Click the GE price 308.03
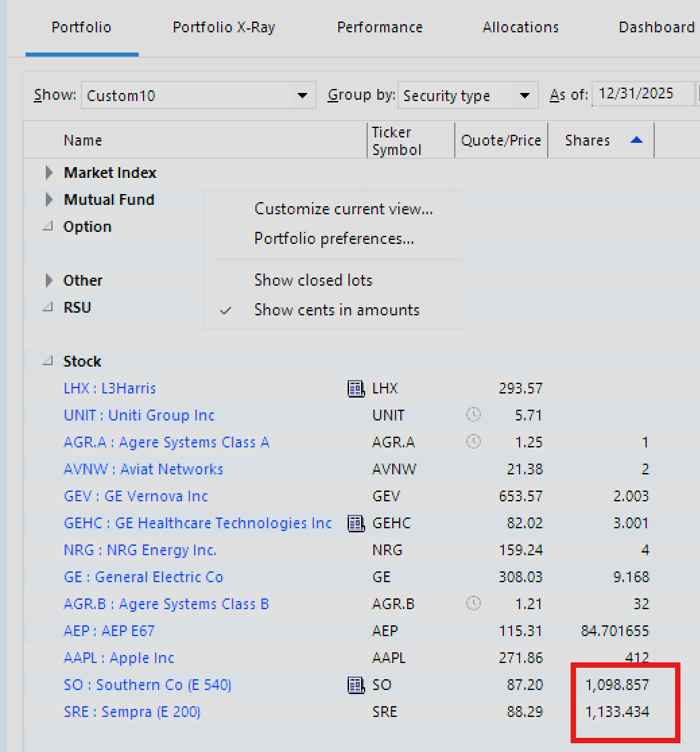The width and height of the screenshot is (700, 752). coord(520,577)
